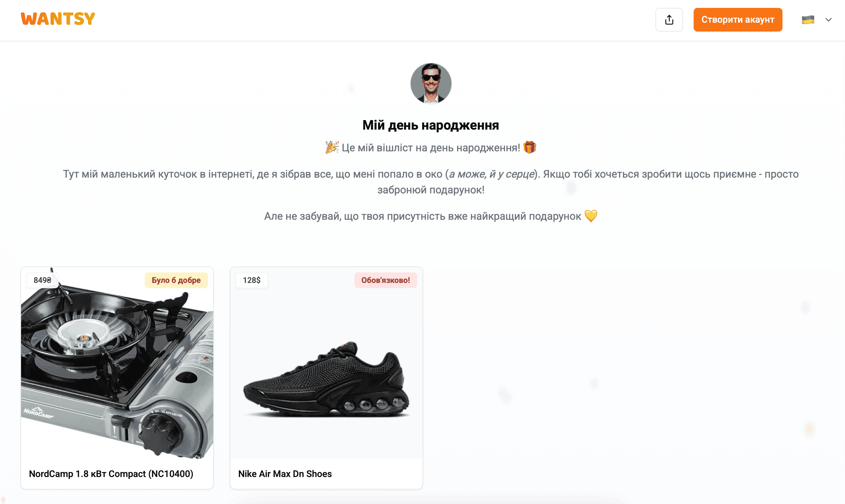Click the Створити акаунт button

[738, 20]
